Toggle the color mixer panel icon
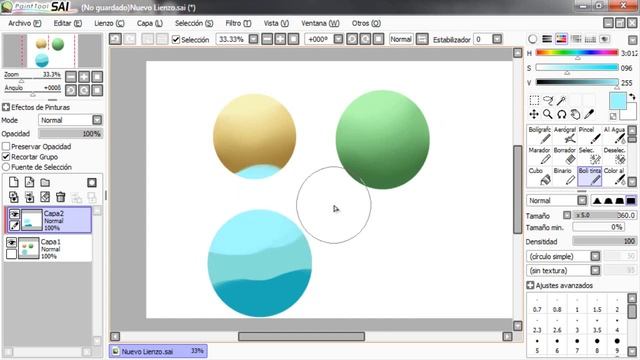The width and height of the screenshot is (640, 360). [x=576, y=39]
